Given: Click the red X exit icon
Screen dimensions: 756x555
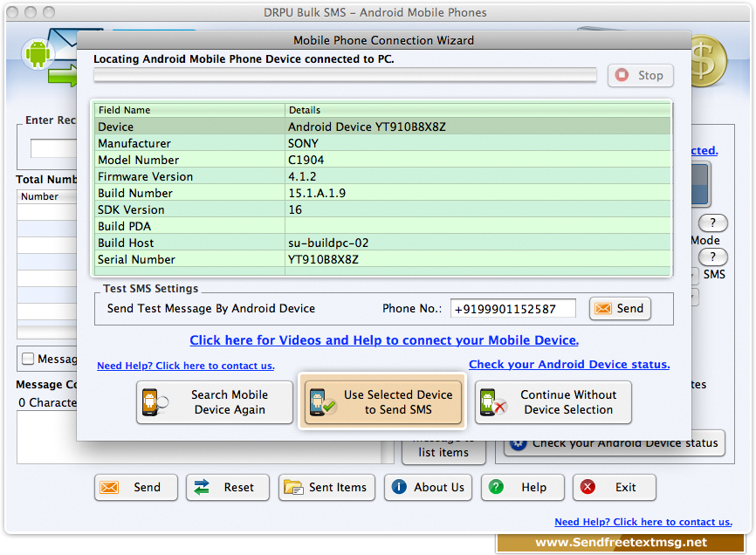Looking at the screenshot, I should point(588,487).
